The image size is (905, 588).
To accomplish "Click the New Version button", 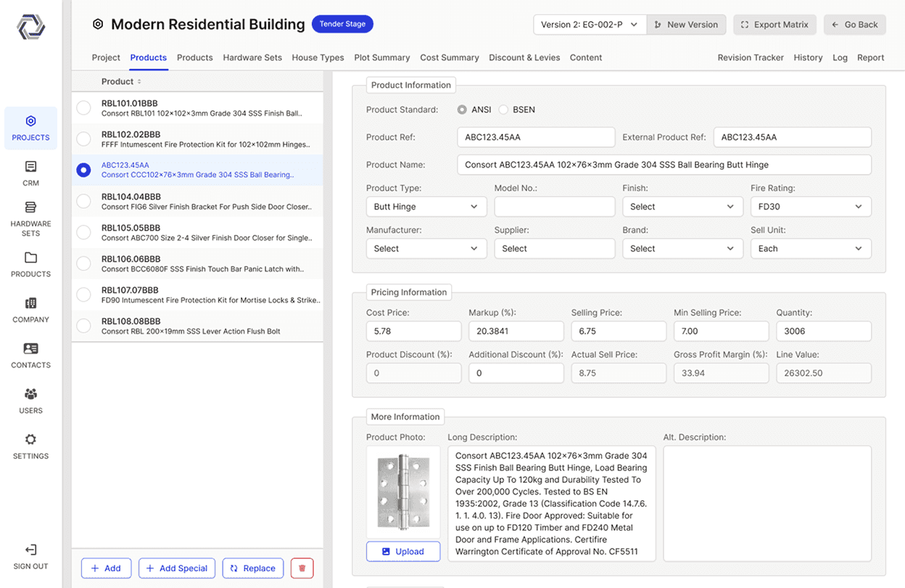I will pyautogui.click(x=686, y=25).
